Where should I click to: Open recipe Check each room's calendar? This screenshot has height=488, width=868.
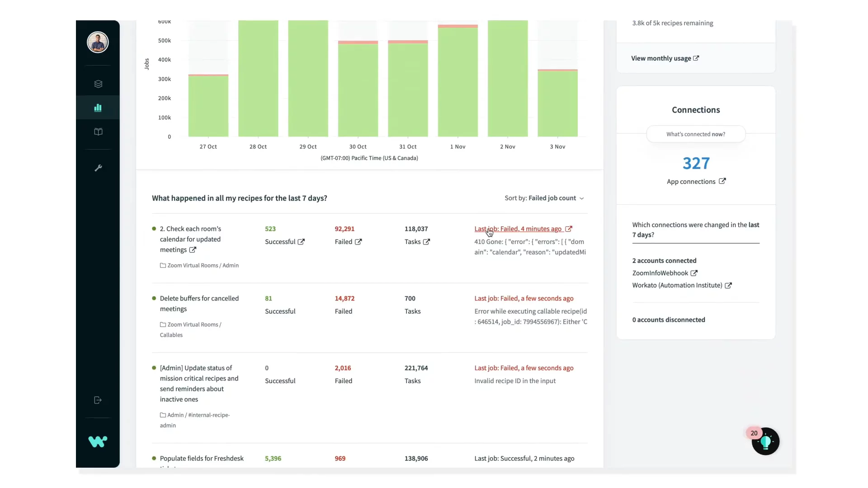point(190,239)
